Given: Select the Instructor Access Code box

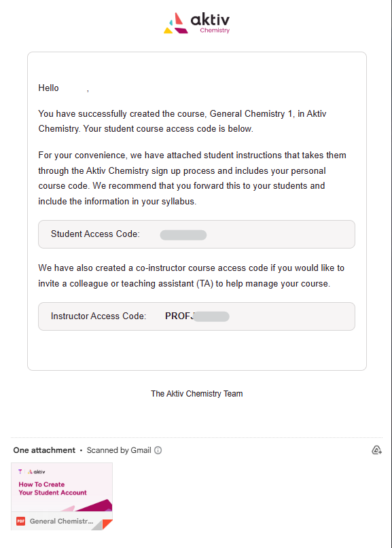Looking at the screenshot, I should (196, 316).
